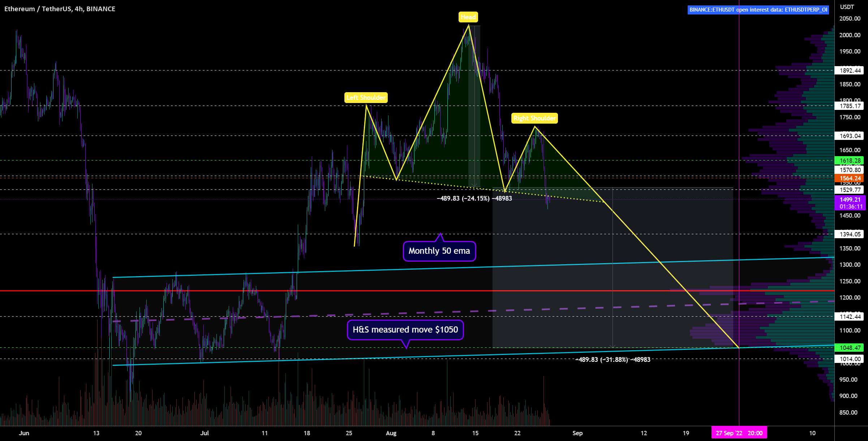
Task: Click the magenta '27 Sep '22 20:00' date marker
Action: pos(739,433)
